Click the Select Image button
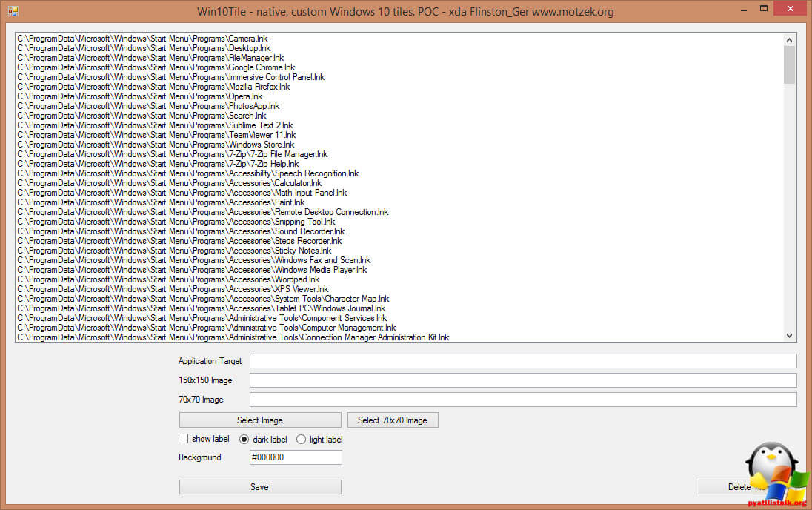Image resolution: width=812 pixels, height=510 pixels. [x=260, y=420]
